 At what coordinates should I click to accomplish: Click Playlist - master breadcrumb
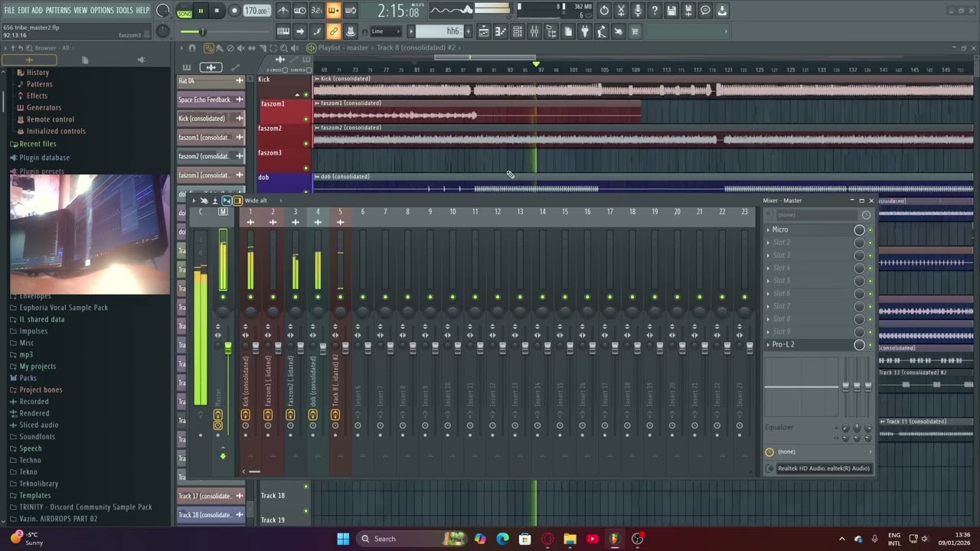(x=343, y=48)
